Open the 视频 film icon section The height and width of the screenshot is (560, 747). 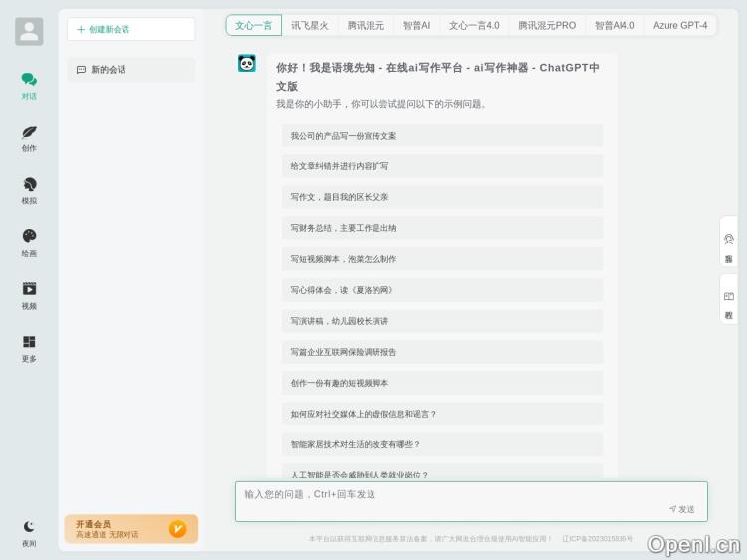29,296
